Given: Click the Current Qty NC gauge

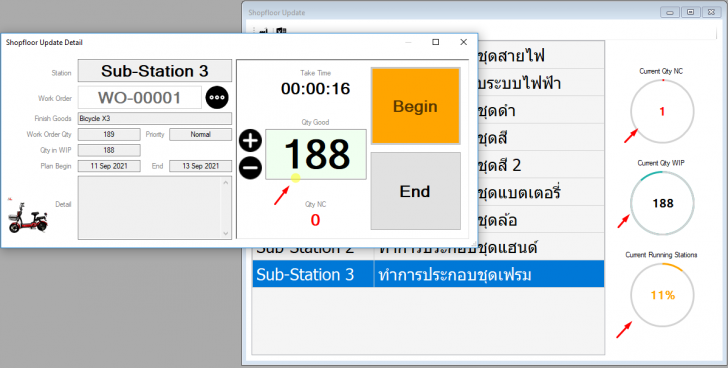Looking at the screenshot, I should (662, 111).
